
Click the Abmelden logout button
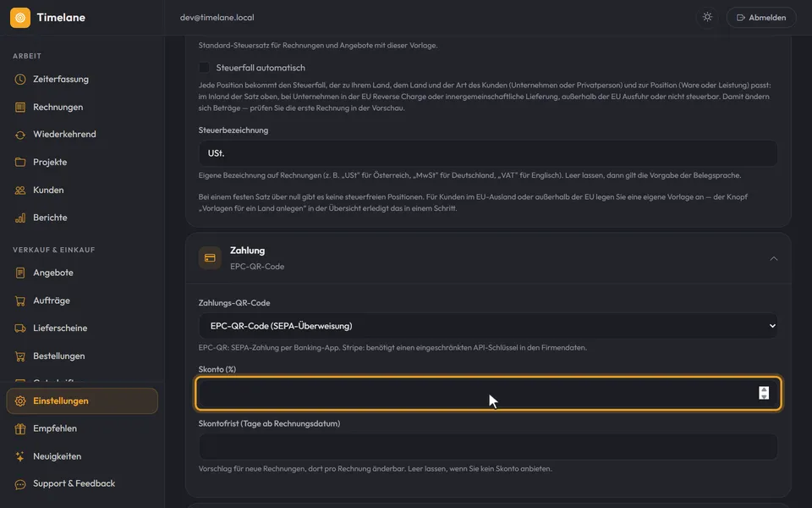(761, 18)
